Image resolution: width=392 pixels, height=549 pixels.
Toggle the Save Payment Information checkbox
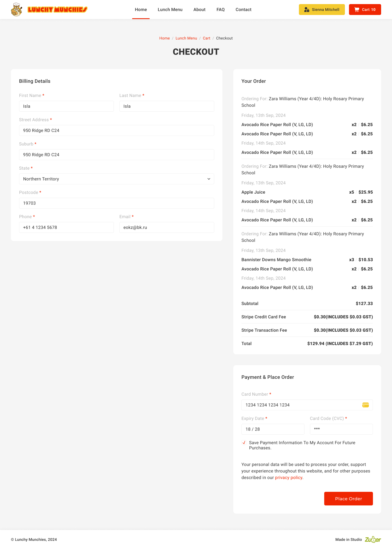click(x=244, y=443)
